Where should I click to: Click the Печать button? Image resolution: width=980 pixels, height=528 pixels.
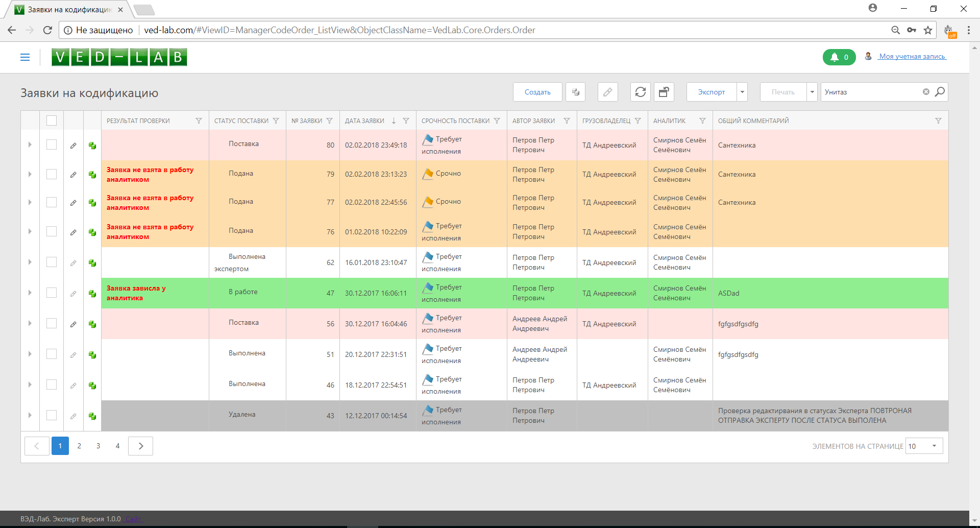coord(783,92)
